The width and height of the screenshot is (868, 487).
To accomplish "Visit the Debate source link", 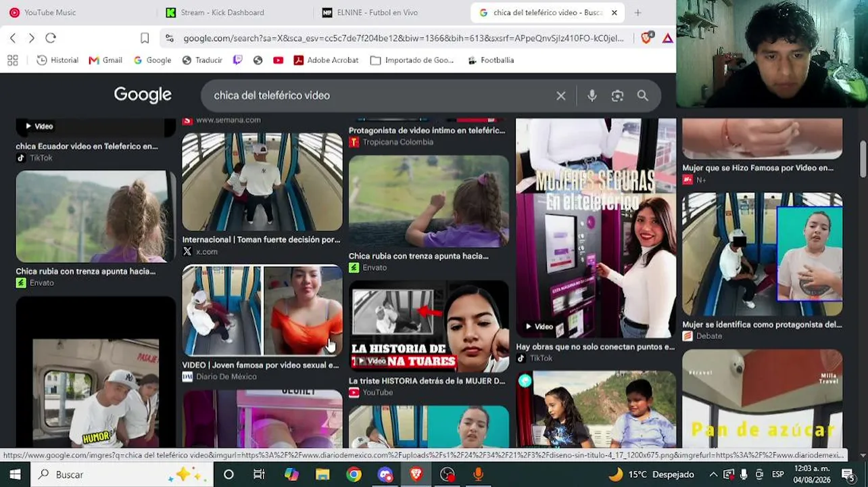I will point(702,336).
